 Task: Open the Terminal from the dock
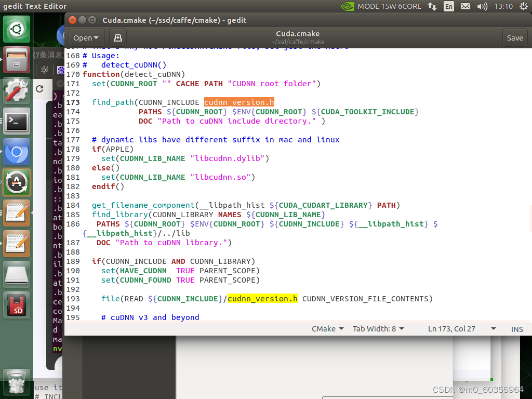[x=17, y=121]
